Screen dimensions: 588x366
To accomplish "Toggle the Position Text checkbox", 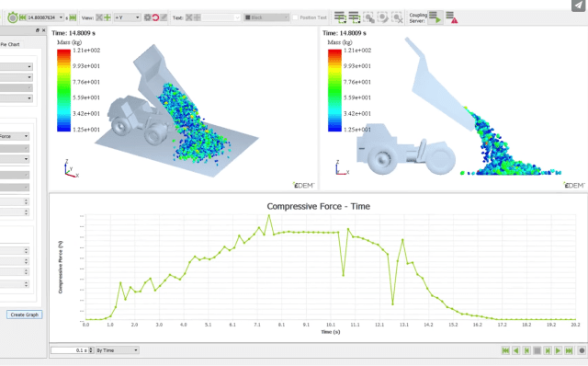I will 296,17.
